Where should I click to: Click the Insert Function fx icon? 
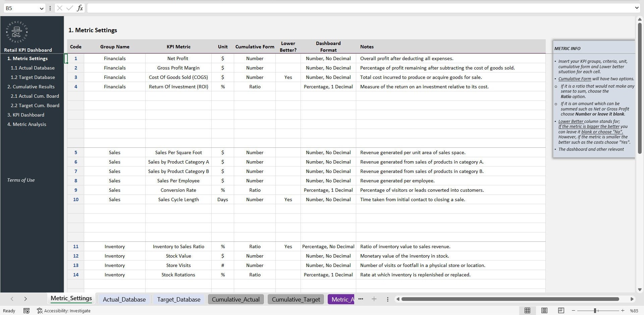(x=80, y=8)
